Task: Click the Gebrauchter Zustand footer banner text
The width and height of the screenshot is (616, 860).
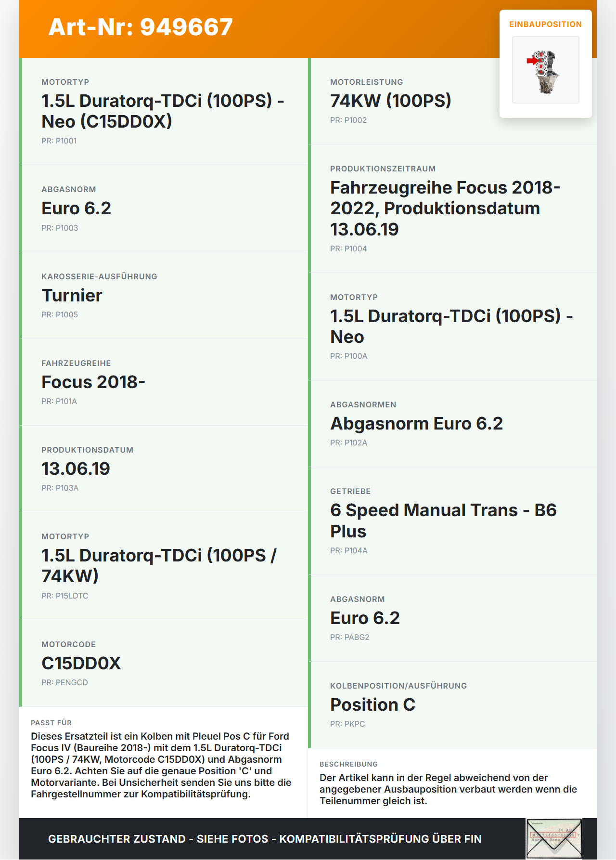Action: [265, 839]
